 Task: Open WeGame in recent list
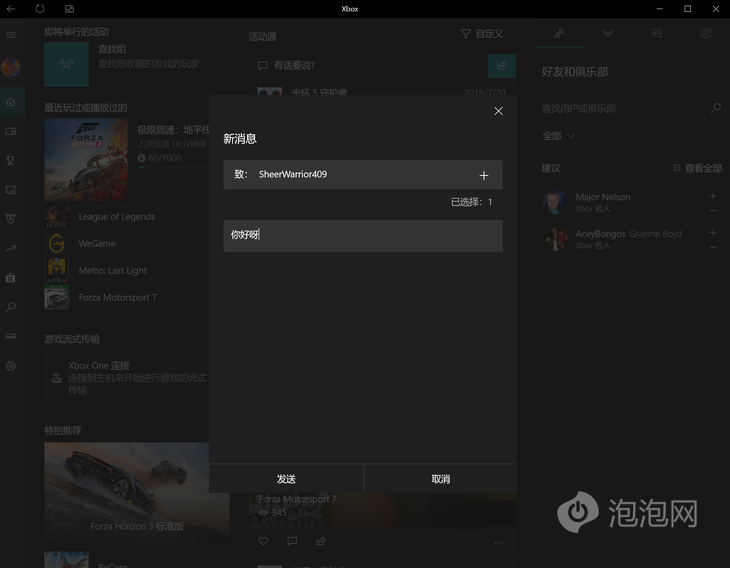(126, 243)
